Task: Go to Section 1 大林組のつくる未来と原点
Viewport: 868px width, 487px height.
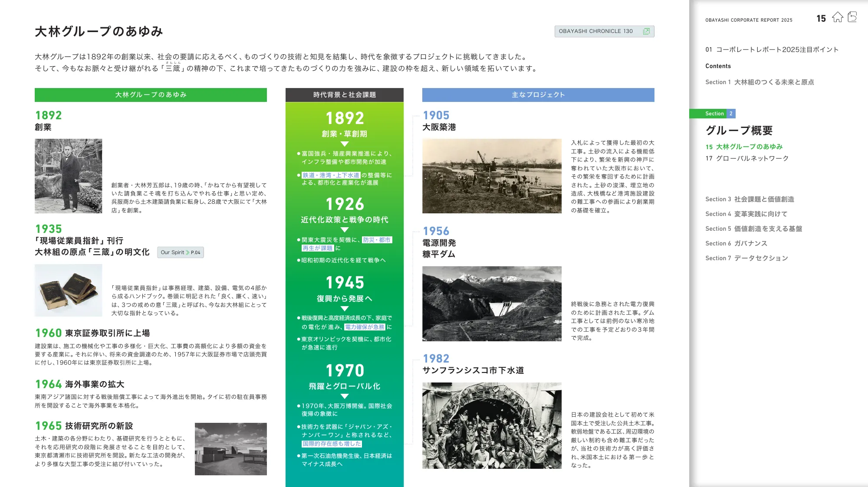Action: point(759,82)
